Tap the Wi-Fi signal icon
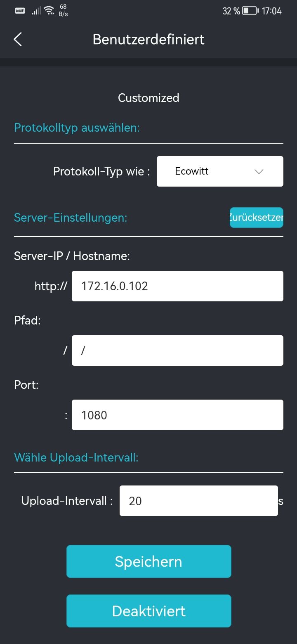This screenshot has width=297, height=644. point(49,11)
